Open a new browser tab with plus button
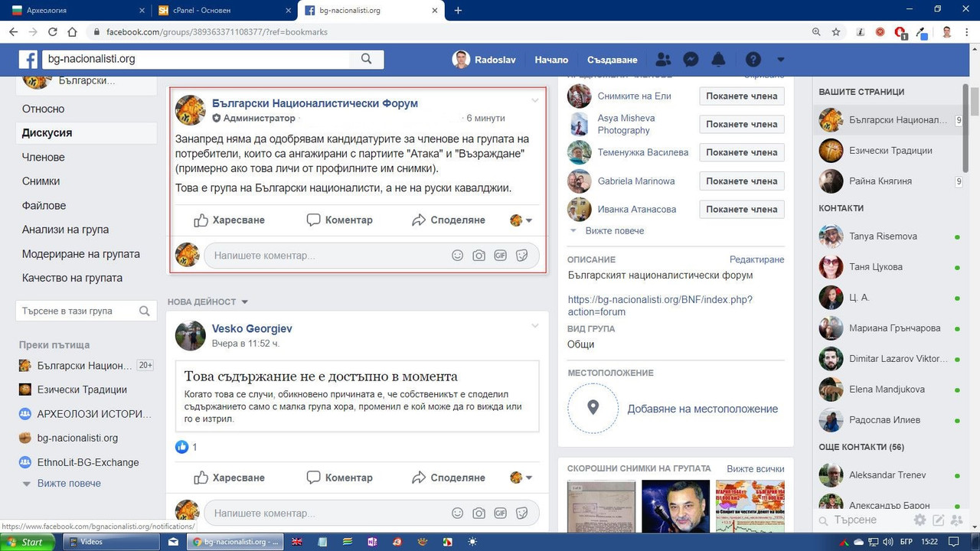The width and height of the screenshot is (980, 551). pyautogui.click(x=458, y=11)
